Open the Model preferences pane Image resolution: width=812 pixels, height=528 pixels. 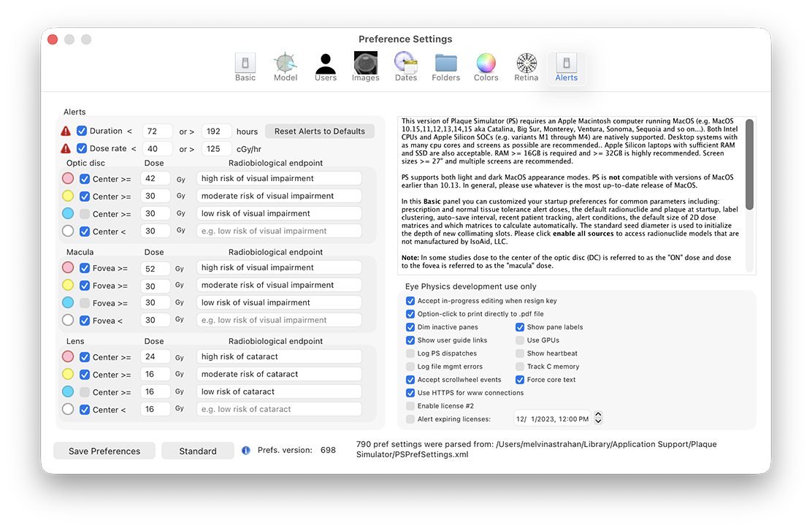285,67
